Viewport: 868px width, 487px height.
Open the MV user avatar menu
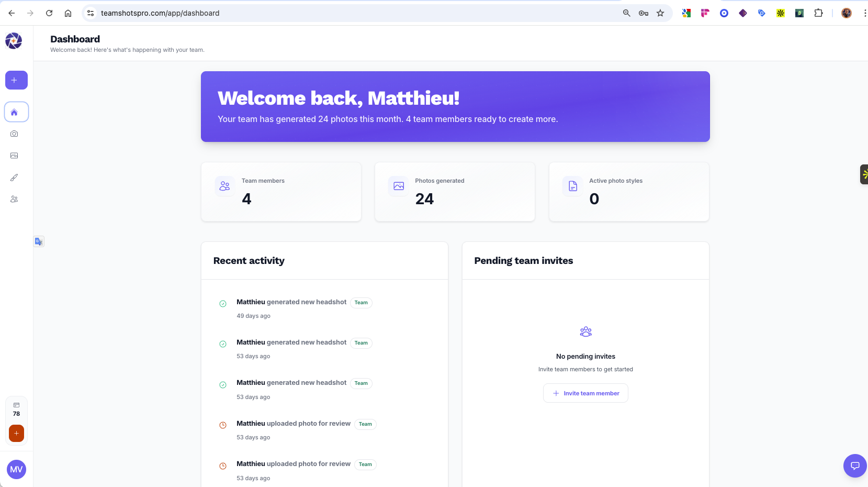(x=16, y=469)
